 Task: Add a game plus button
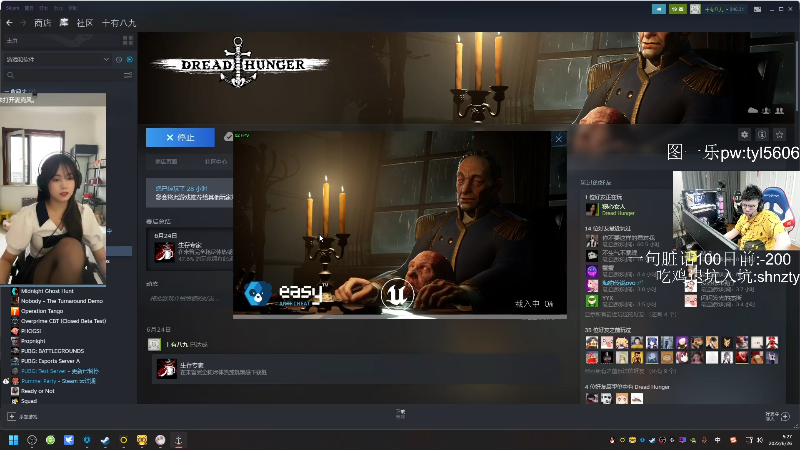coord(11,417)
